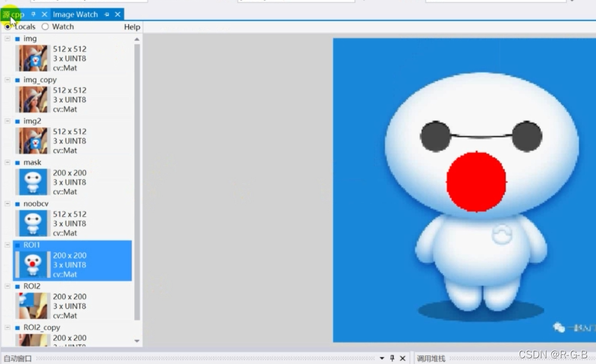Open the 自动窗口 panel dropdown arrow
Screen dimensions: 596x364
point(382,358)
